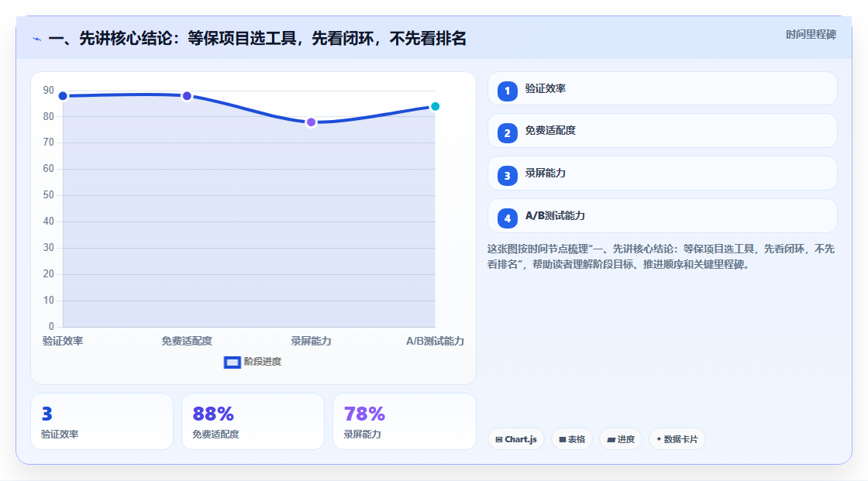Open the 78% 录屏能力 stat card
This screenshot has width=868, height=481.
coord(404,421)
